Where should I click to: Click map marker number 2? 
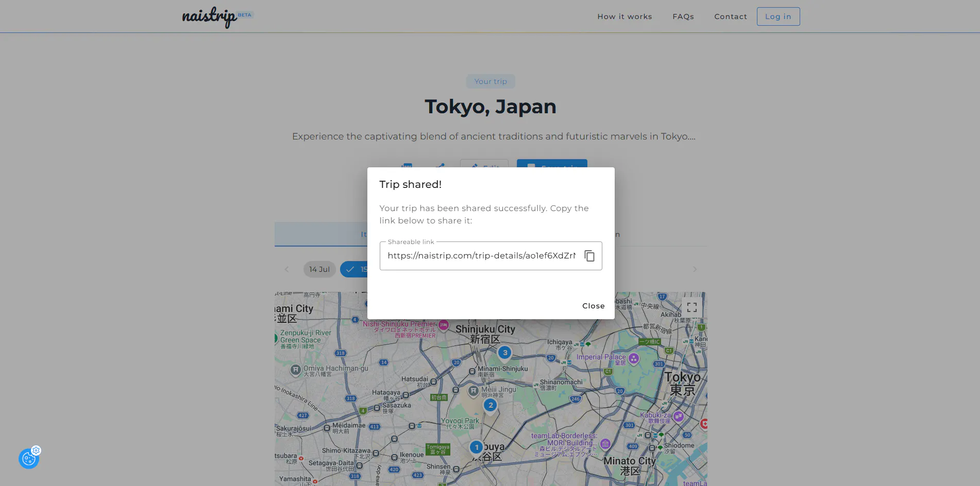pyautogui.click(x=491, y=406)
